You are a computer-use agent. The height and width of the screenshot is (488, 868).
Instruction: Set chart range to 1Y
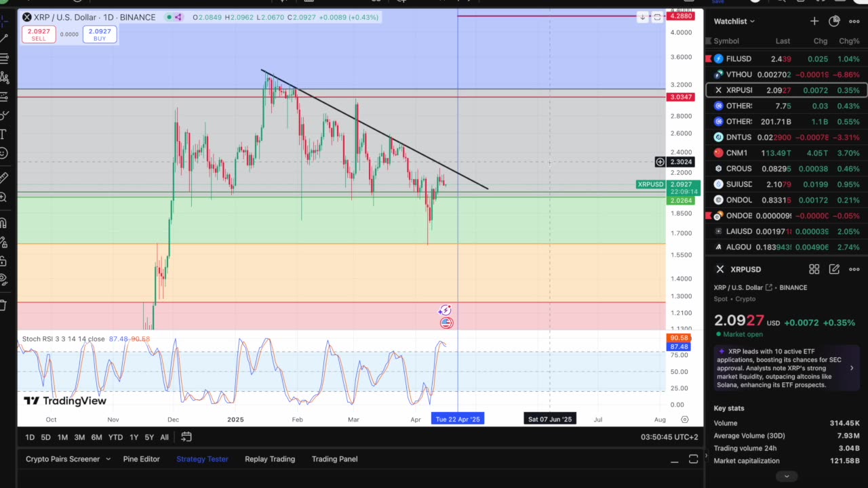[134, 437]
